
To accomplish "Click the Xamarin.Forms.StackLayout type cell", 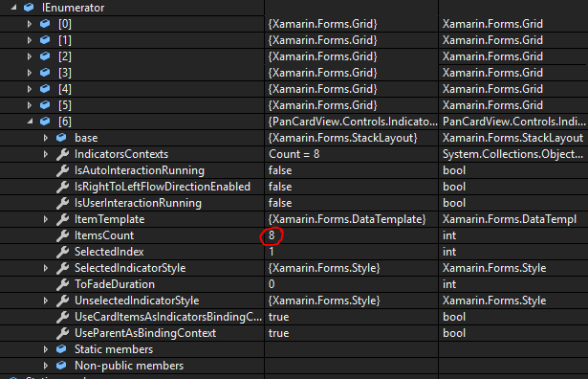I will [x=512, y=138].
